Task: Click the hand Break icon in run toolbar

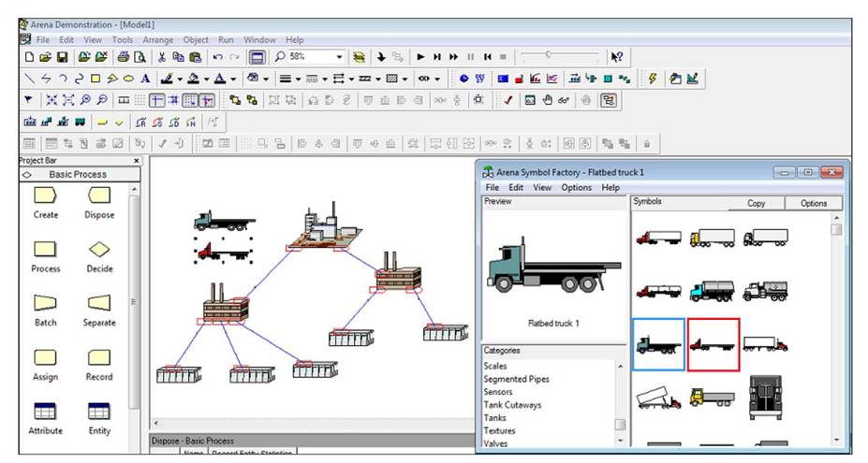Action: point(547,100)
